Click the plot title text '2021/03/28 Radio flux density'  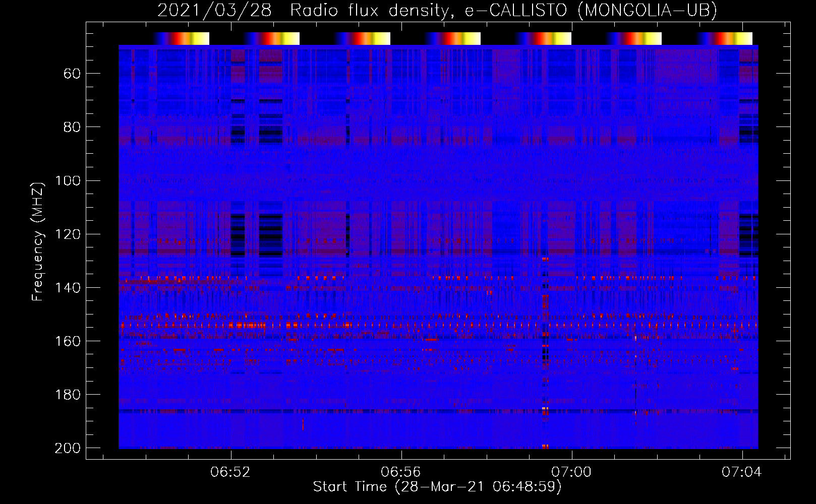302,11
